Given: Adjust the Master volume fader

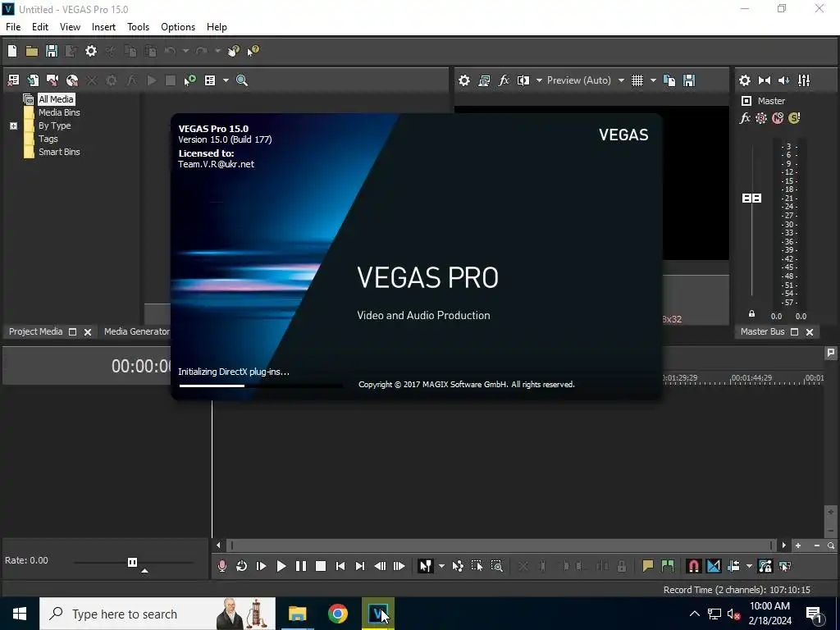Looking at the screenshot, I should click(751, 199).
